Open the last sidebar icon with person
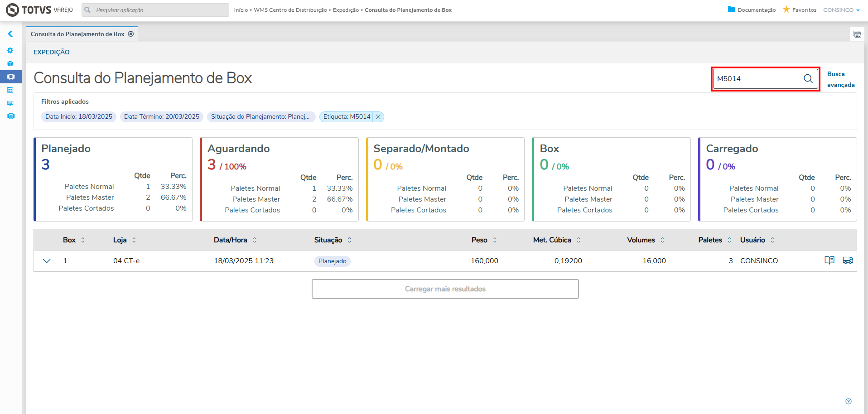This screenshot has height=414, width=868. tap(11, 116)
